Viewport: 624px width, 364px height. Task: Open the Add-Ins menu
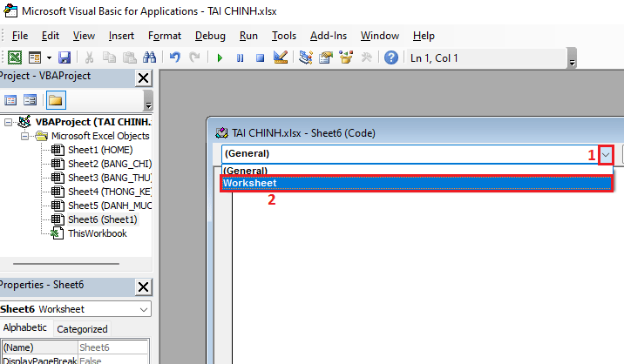point(329,36)
